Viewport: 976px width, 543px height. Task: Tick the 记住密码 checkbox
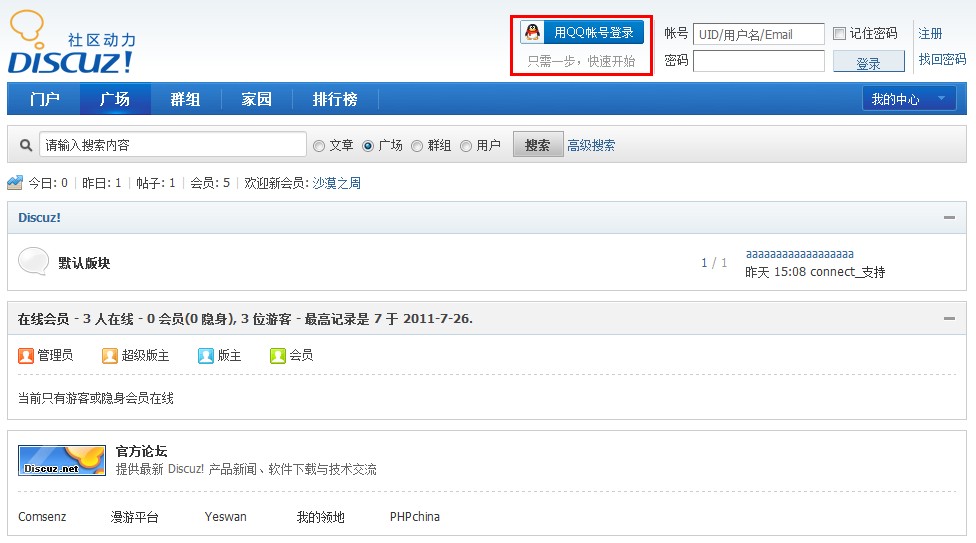(839, 33)
